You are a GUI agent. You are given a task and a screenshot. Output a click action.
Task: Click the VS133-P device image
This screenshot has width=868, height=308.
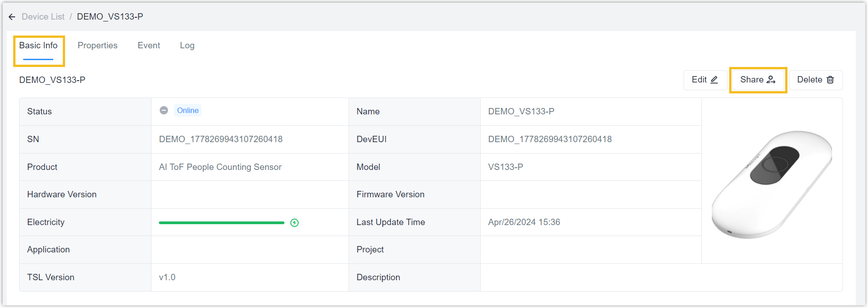pyautogui.click(x=772, y=184)
